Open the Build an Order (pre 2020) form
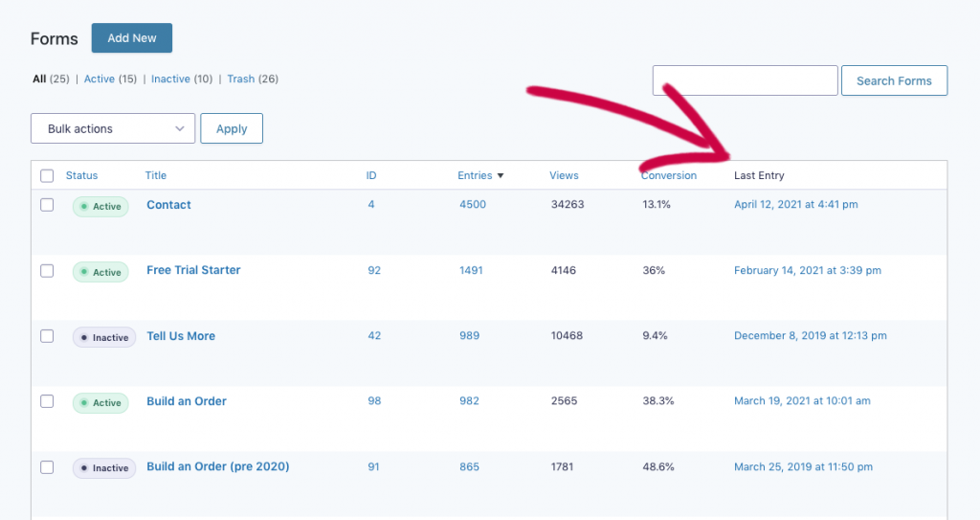 coord(217,466)
